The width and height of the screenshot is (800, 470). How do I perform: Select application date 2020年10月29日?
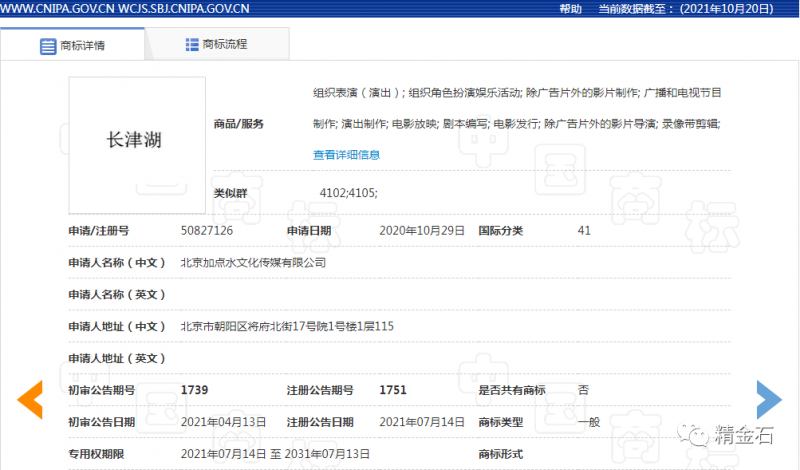(x=422, y=231)
